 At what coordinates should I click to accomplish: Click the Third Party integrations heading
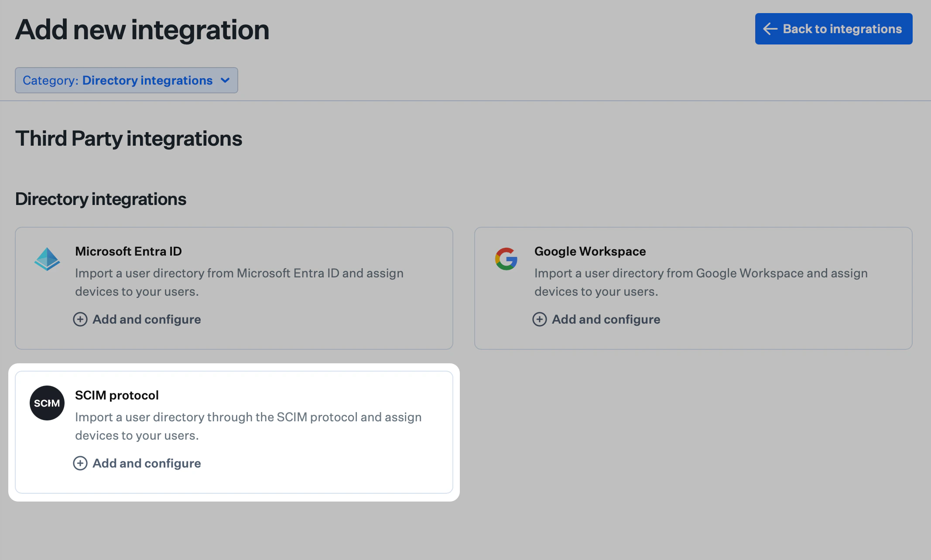pyautogui.click(x=129, y=138)
